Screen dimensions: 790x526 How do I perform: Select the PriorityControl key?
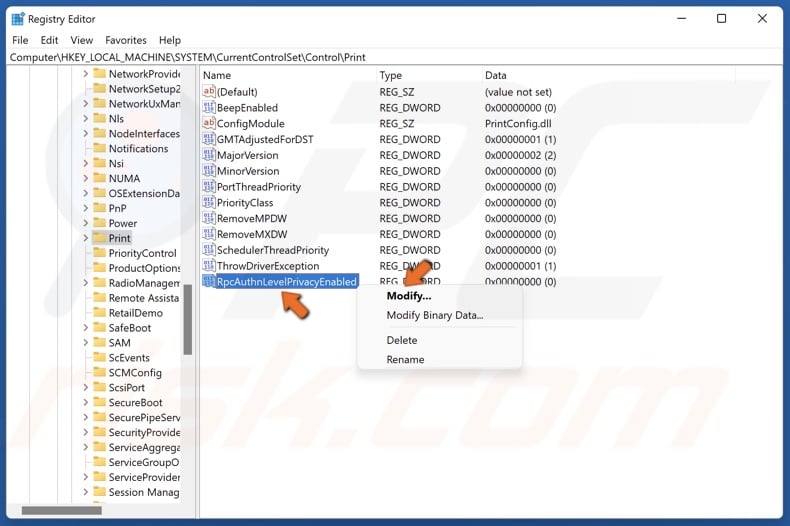click(143, 253)
